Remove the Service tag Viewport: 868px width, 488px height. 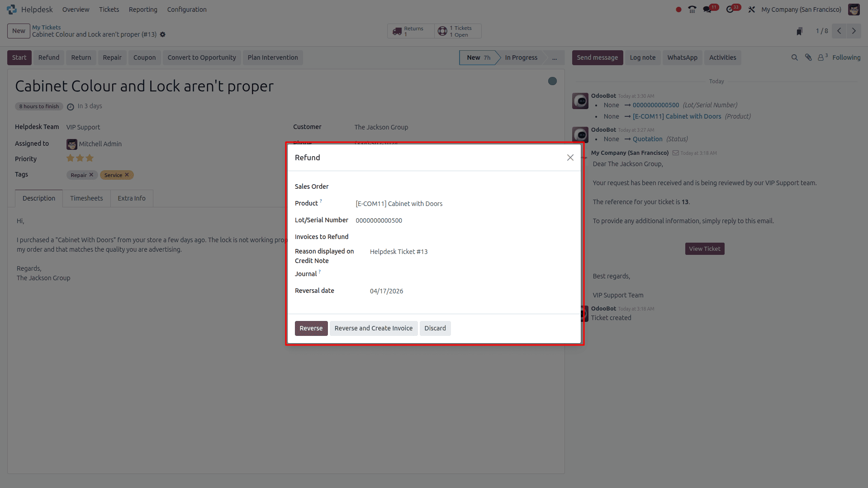(x=127, y=175)
